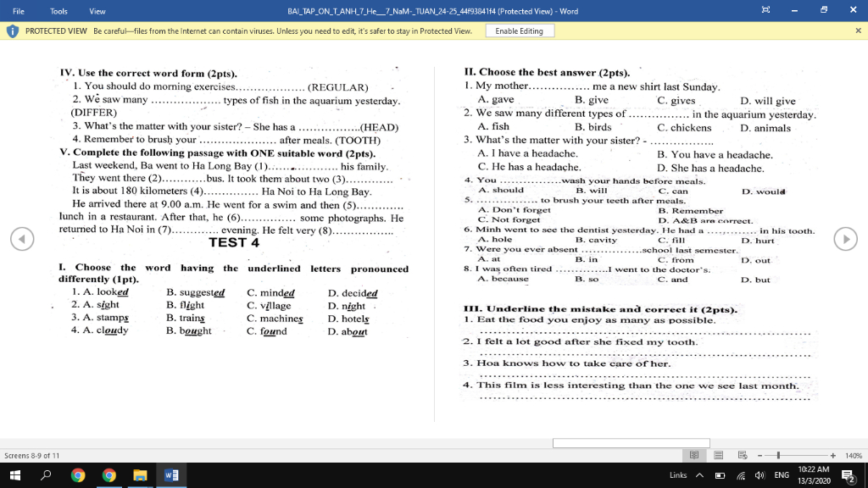Switch to Web Layout view icon
Viewport: 868px width, 488px height.
tap(743, 455)
